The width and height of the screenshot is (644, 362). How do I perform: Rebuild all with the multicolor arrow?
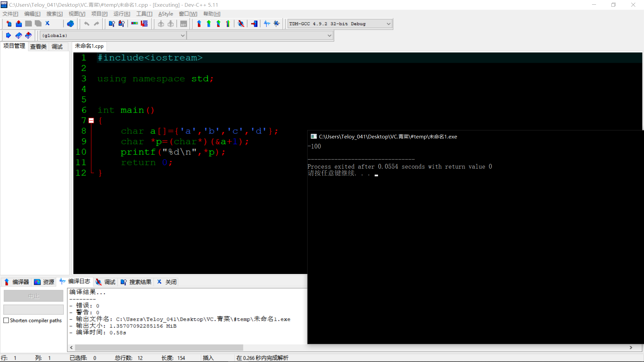tap(228, 24)
